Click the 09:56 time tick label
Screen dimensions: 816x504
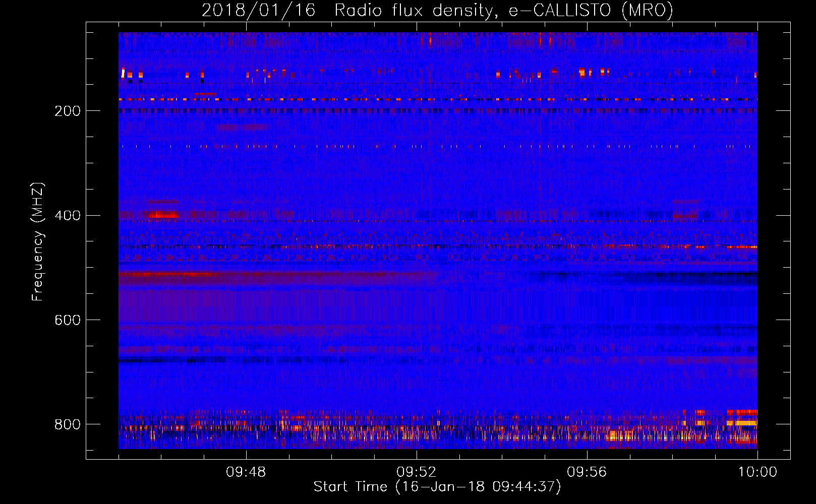tap(587, 472)
